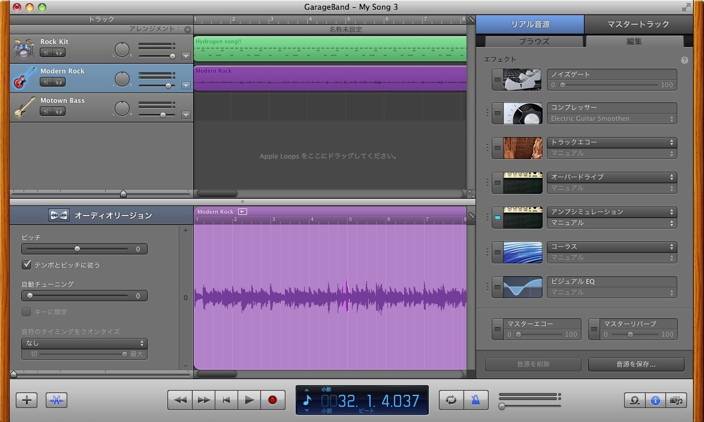
Task: Solo the Modern Rock track with headphones
Action: pos(59,82)
